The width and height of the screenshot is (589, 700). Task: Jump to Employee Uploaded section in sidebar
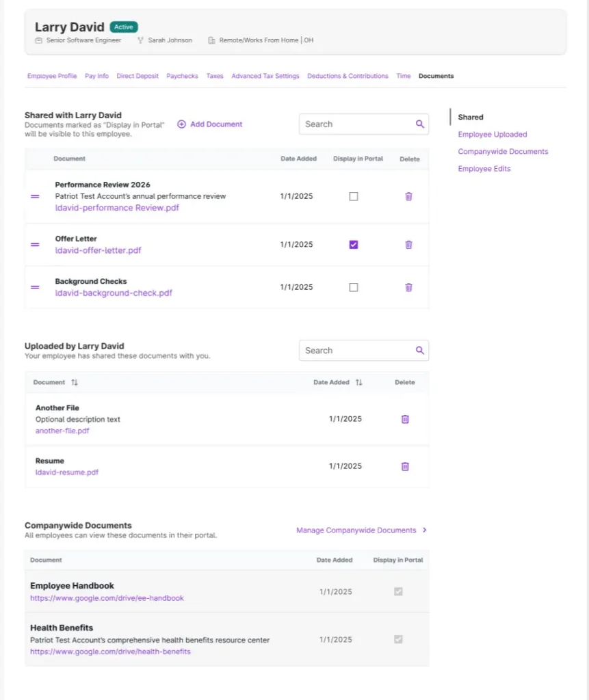(x=492, y=135)
